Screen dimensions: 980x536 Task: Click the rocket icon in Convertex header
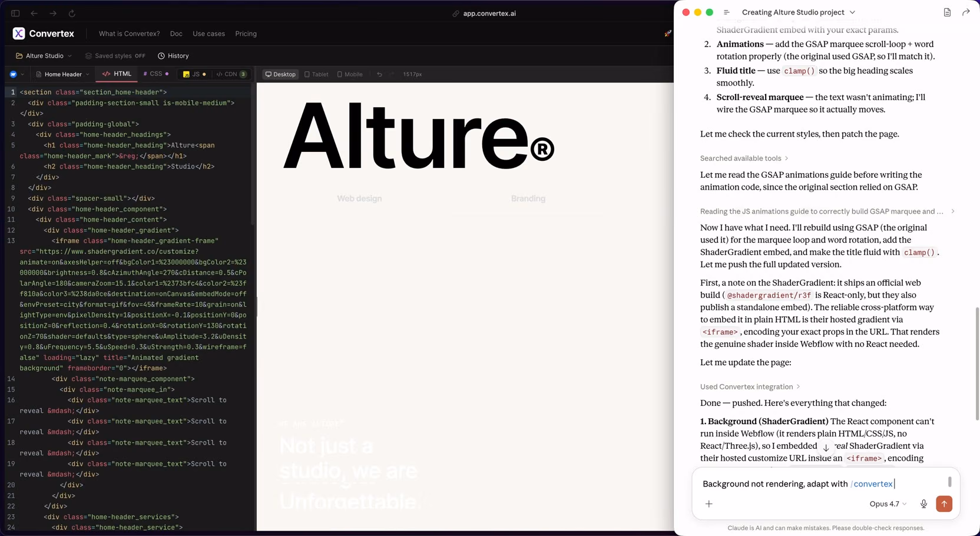click(667, 34)
